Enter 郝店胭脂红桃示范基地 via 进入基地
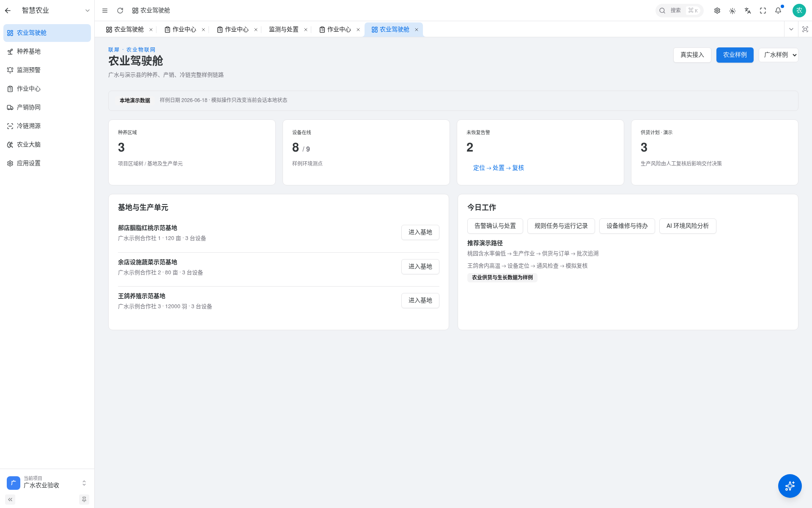This screenshot has width=812, height=508. point(420,232)
